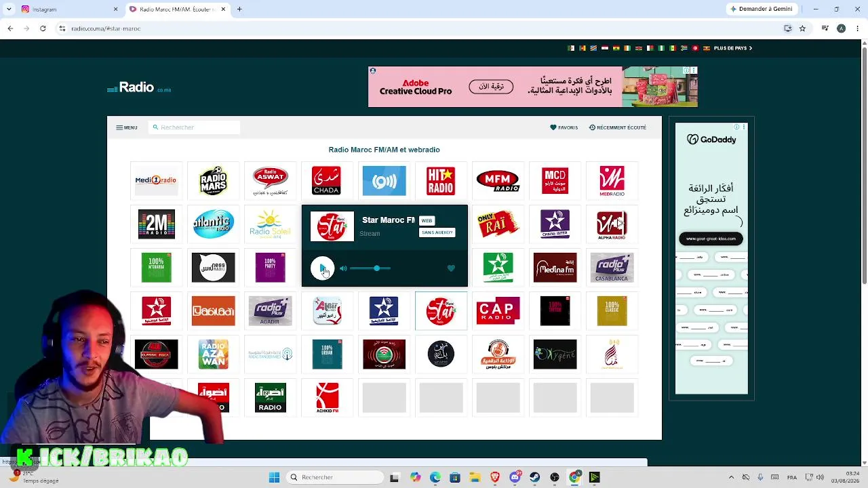Open the MFM Radio station
Viewport: 868px width, 488px height.
tap(498, 180)
